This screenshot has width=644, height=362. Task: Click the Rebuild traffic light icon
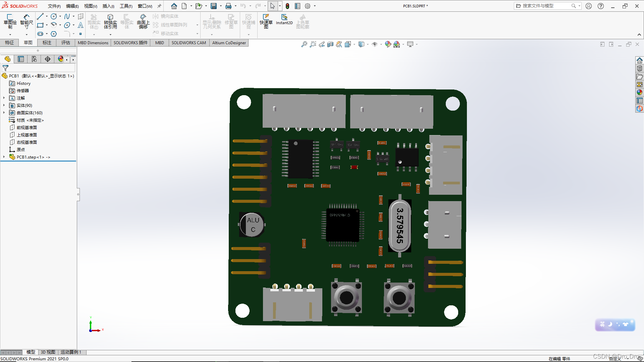(x=287, y=6)
